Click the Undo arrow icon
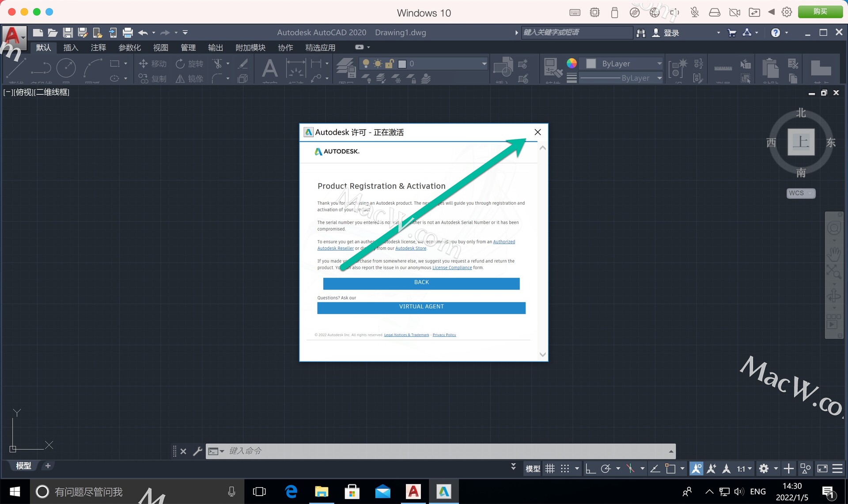Viewport: 848px width, 504px height. [x=143, y=32]
